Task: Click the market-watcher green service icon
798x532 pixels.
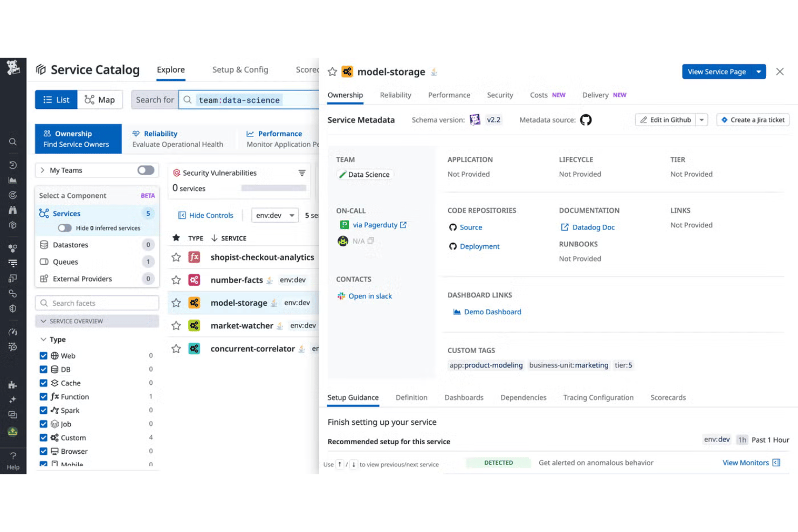Action: click(194, 326)
